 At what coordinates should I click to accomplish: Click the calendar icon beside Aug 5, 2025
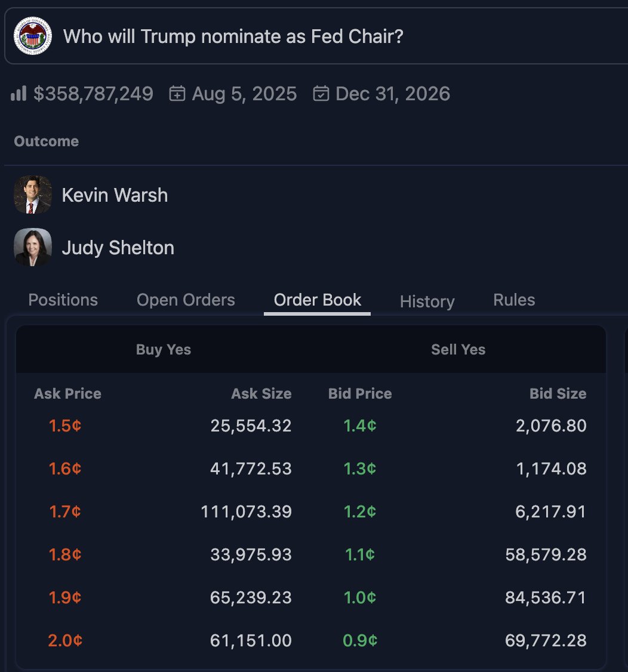click(177, 94)
